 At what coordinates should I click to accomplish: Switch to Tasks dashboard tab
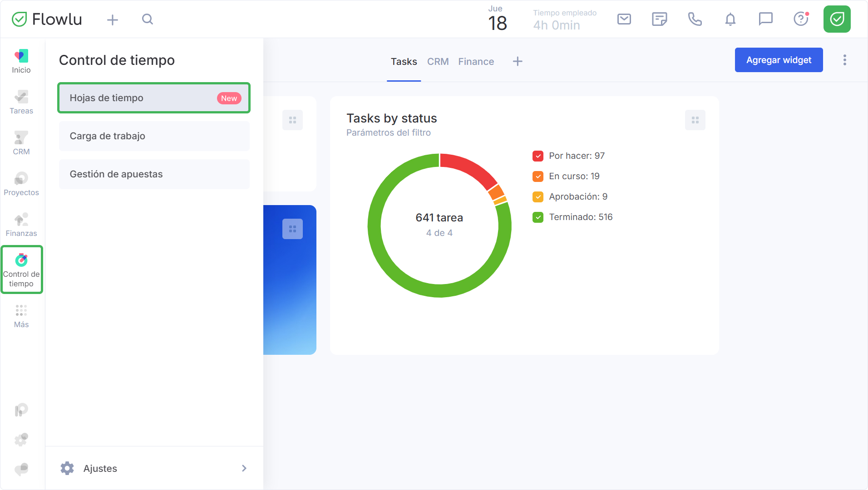point(404,62)
